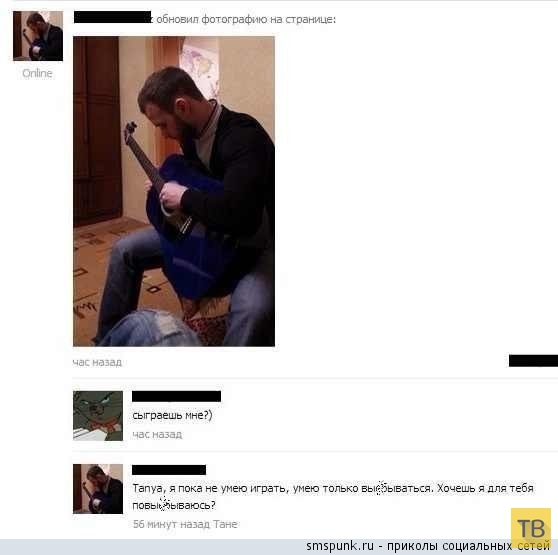Click the 'час назад' timestamp under the photo
The height and width of the screenshot is (555, 558).
[x=97, y=362]
